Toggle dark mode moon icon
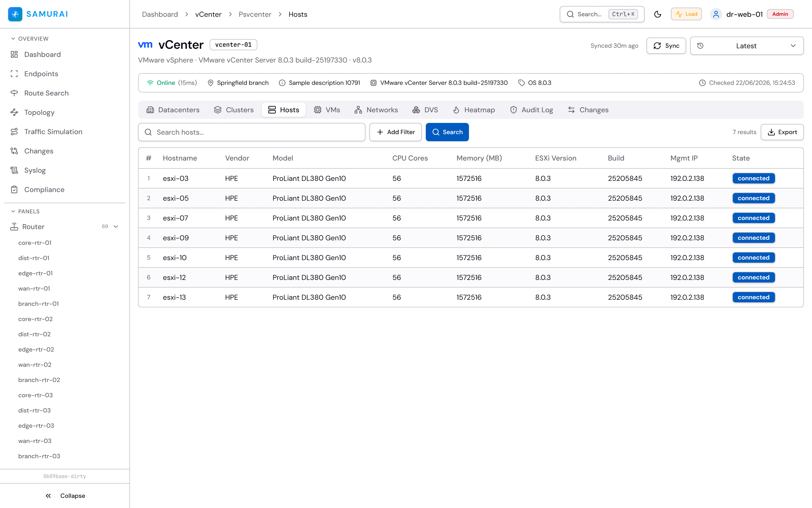 658,14
